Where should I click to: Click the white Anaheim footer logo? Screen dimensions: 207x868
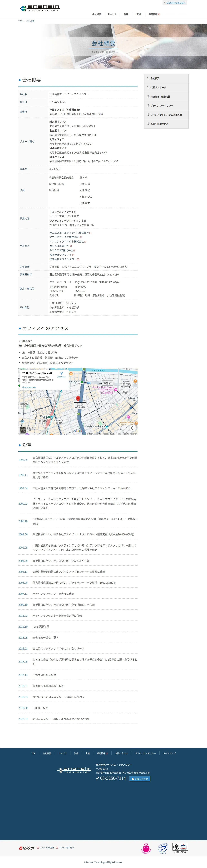pos(74,770)
